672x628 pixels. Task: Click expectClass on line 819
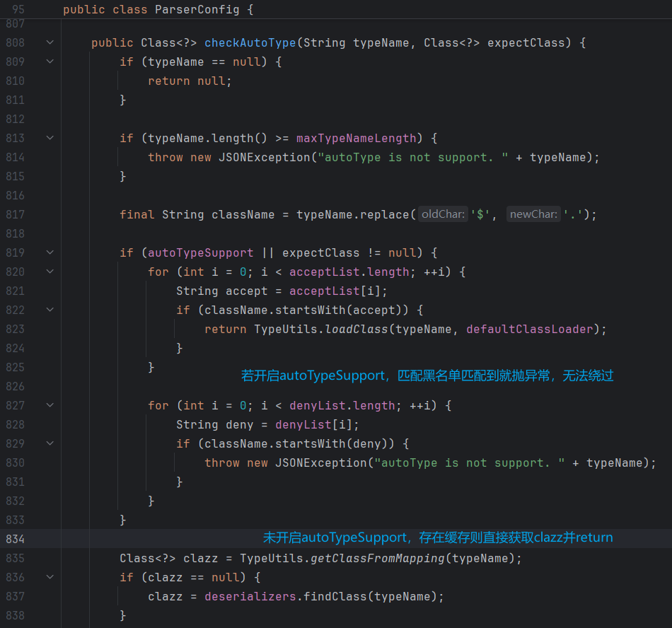pos(320,252)
